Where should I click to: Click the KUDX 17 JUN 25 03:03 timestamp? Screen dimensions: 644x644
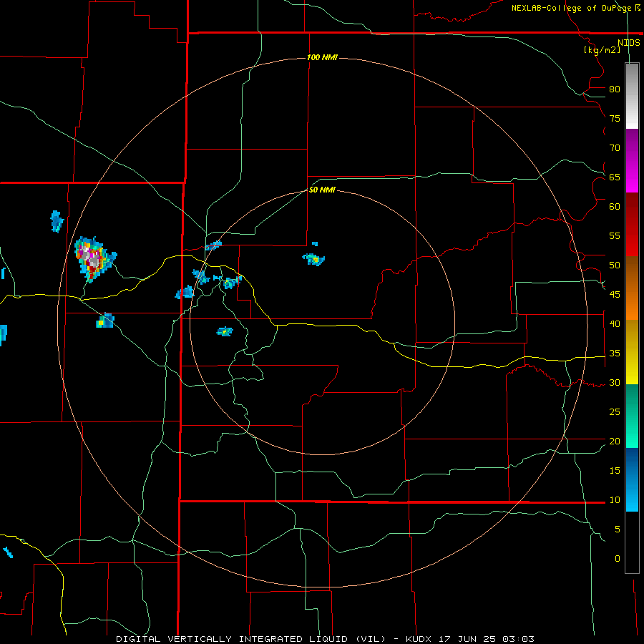pyautogui.click(x=470, y=639)
